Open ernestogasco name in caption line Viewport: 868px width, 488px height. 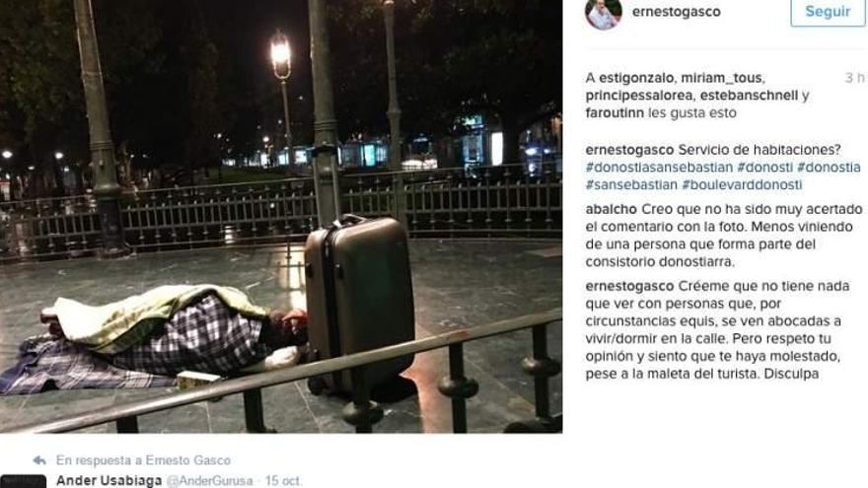[629, 150]
